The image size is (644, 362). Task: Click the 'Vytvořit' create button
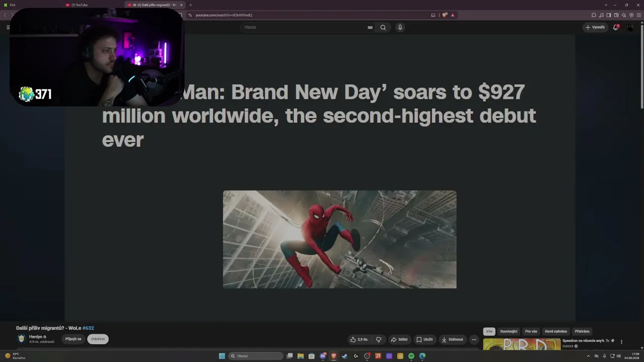pyautogui.click(x=595, y=27)
